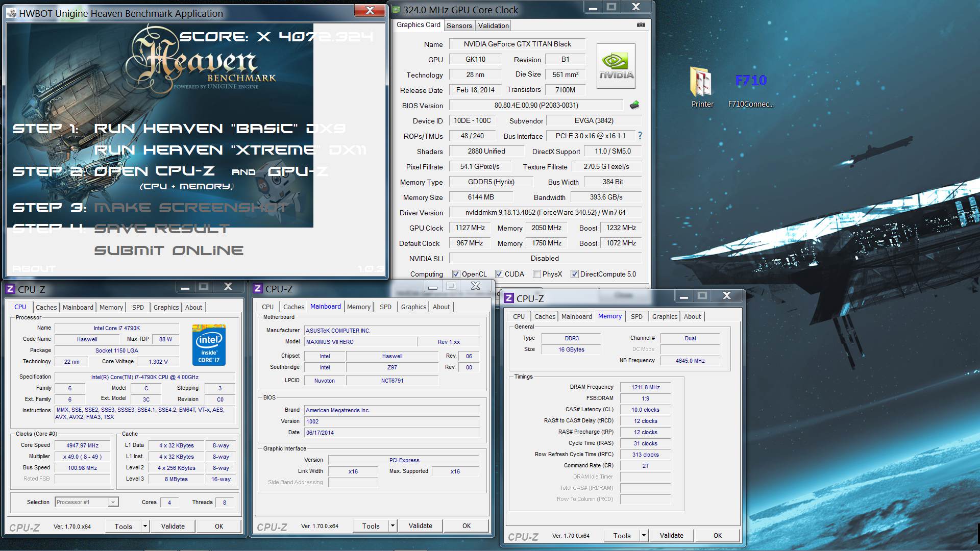980x551 pixels.
Task: Open the Processor #1 selection dropdown
Action: (x=87, y=502)
